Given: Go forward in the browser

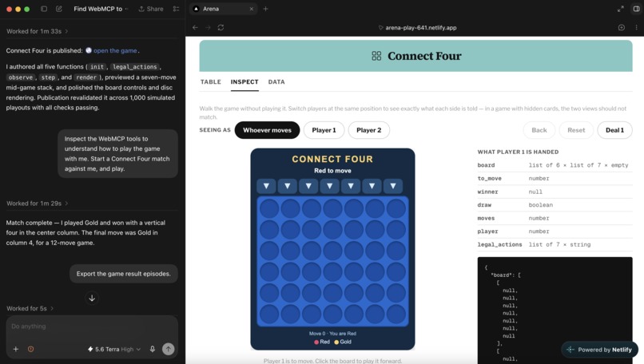Looking at the screenshot, I should (208, 27).
